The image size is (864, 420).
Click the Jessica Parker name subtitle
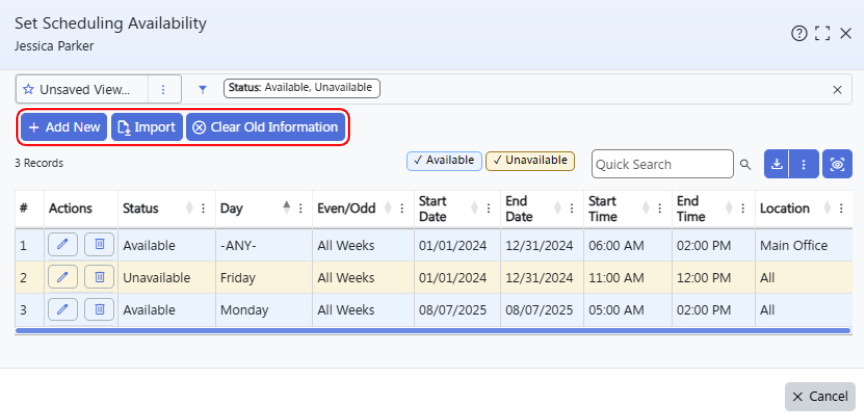[x=54, y=46]
